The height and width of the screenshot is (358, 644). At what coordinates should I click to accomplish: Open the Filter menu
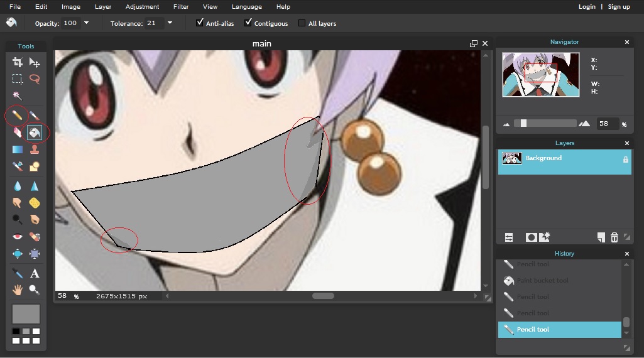tap(181, 6)
